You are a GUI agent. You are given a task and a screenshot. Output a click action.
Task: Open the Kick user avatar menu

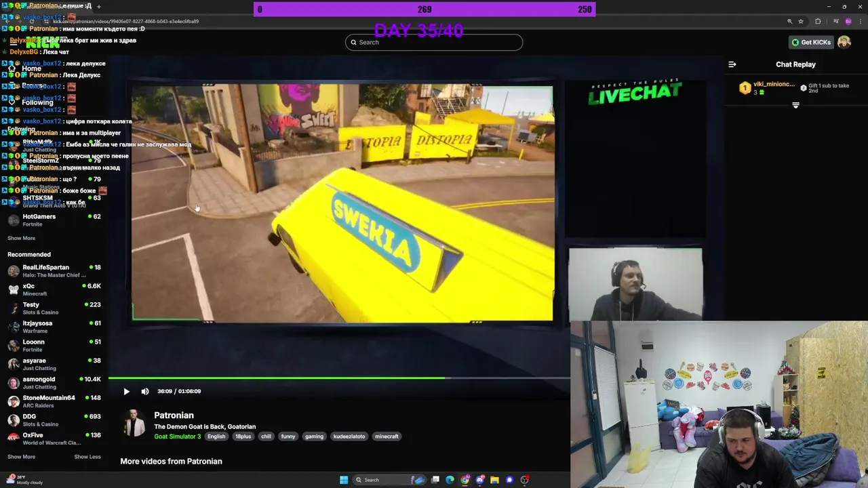click(x=844, y=42)
